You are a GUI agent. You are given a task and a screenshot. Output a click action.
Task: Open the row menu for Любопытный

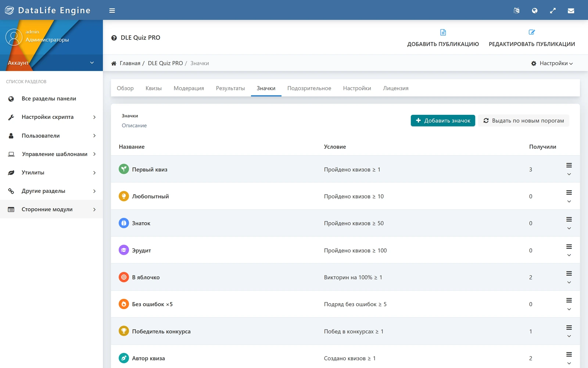pos(569,197)
